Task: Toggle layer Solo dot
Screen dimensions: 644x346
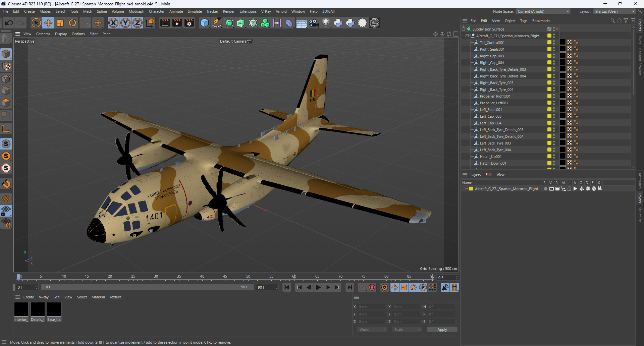Action: tap(545, 189)
